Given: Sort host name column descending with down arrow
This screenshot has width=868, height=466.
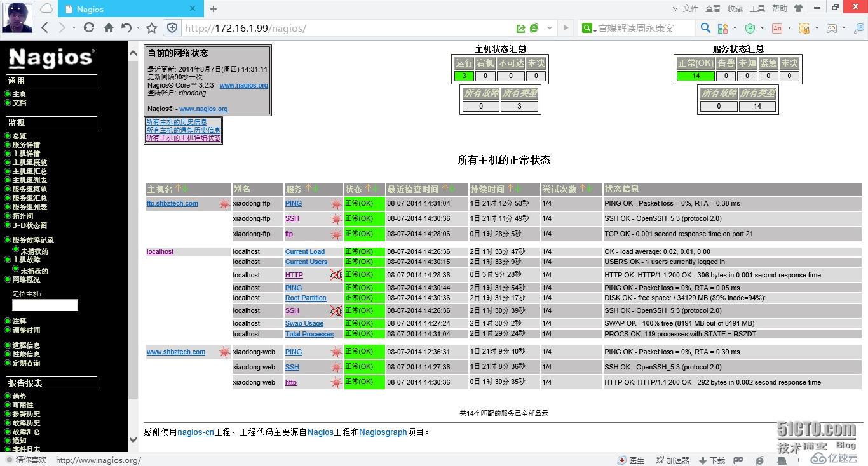Looking at the screenshot, I should (186, 189).
